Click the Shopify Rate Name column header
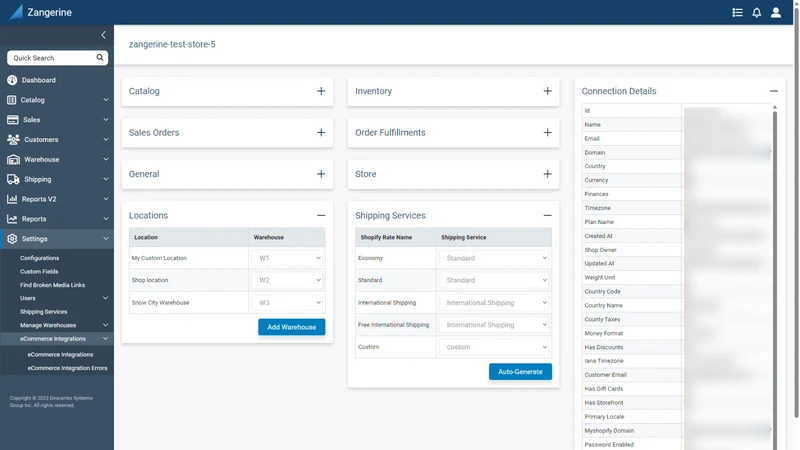Image resolution: width=800 pixels, height=450 pixels. [x=386, y=237]
